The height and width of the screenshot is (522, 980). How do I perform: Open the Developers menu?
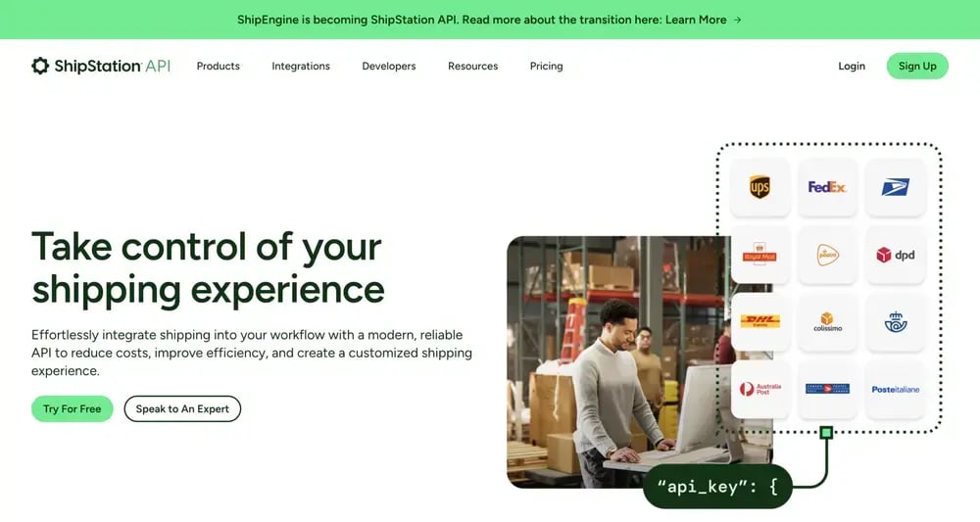[389, 67]
